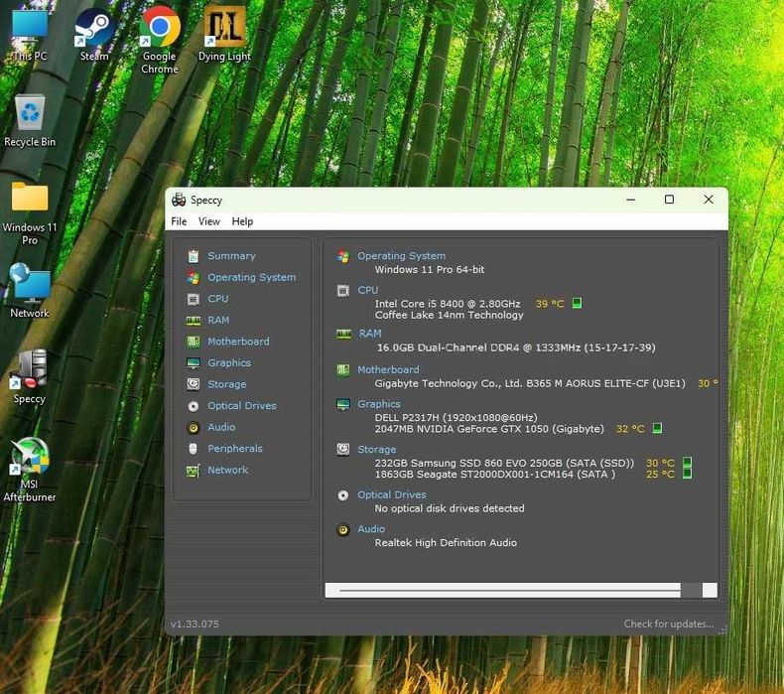Select Peripherals in sidebar
The image size is (784, 694).
[234, 449]
